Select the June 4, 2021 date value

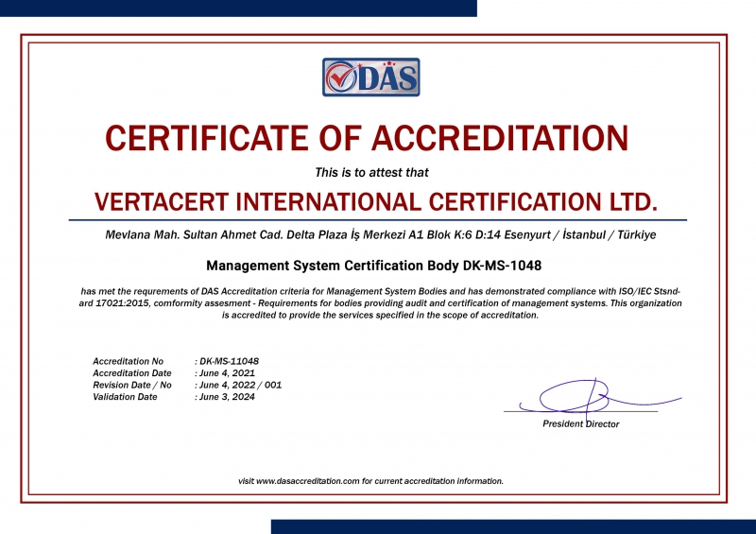[x=227, y=373]
